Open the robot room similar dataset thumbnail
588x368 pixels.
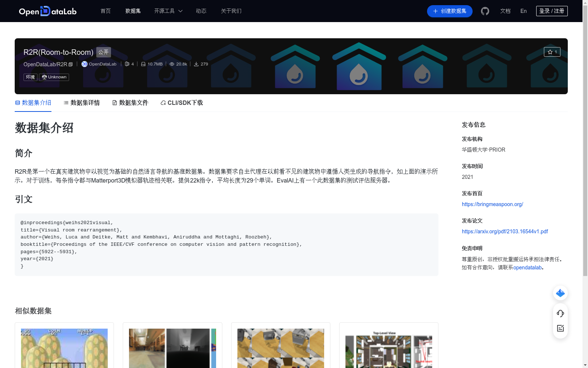[x=281, y=348]
